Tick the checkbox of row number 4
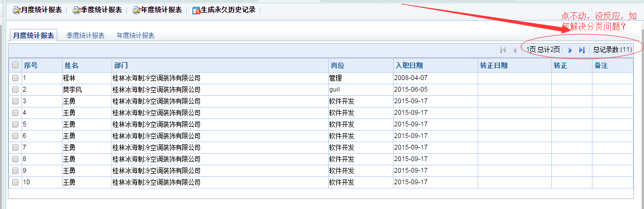 tap(15, 113)
